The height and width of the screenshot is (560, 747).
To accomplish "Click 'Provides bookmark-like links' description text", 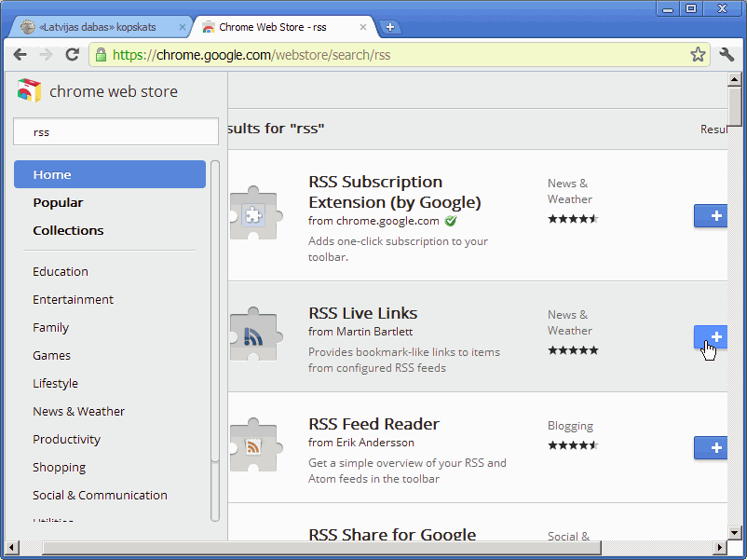I will pos(404,360).
